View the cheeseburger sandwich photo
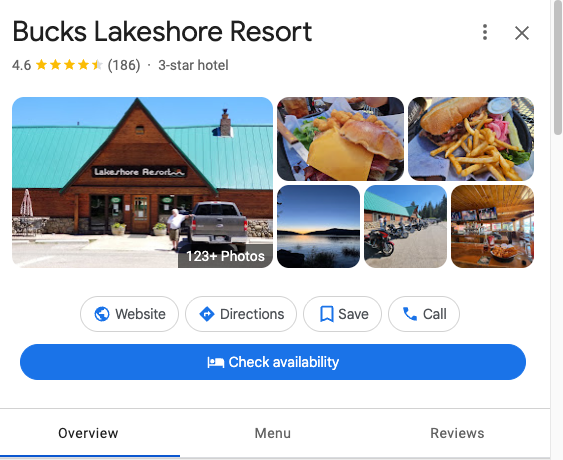This screenshot has width=563, height=460. [340, 139]
